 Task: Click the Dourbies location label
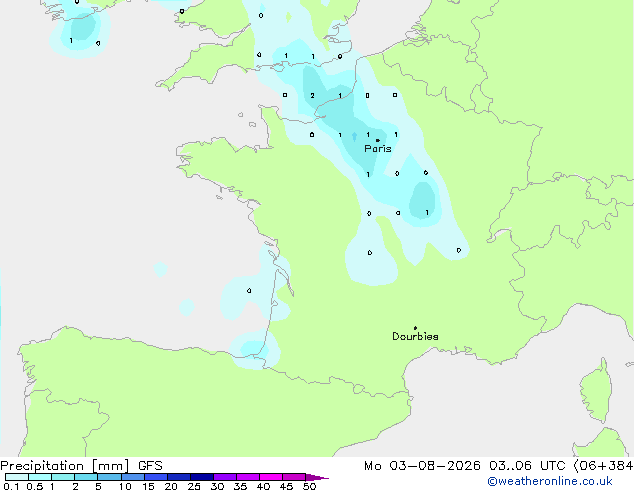(x=415, y=336)
